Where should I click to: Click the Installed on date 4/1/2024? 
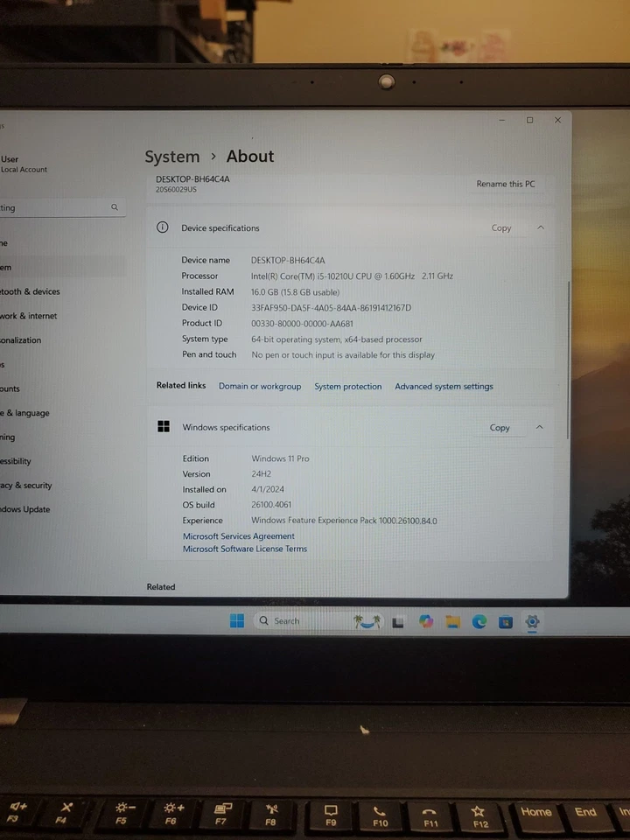coord(268,489)
